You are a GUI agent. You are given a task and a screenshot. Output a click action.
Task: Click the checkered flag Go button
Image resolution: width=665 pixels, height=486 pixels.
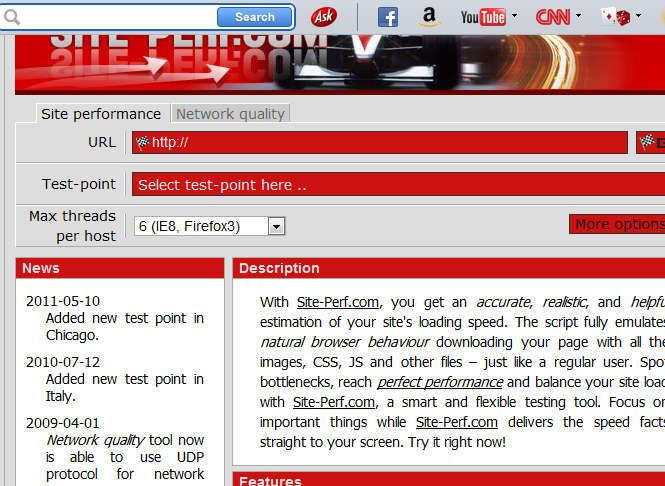pos(651,142)
